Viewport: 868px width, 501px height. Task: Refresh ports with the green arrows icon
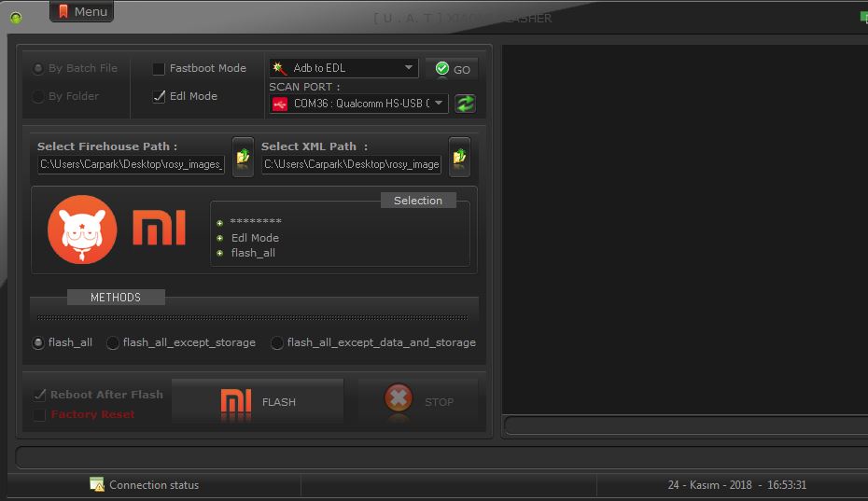point(465,104)
